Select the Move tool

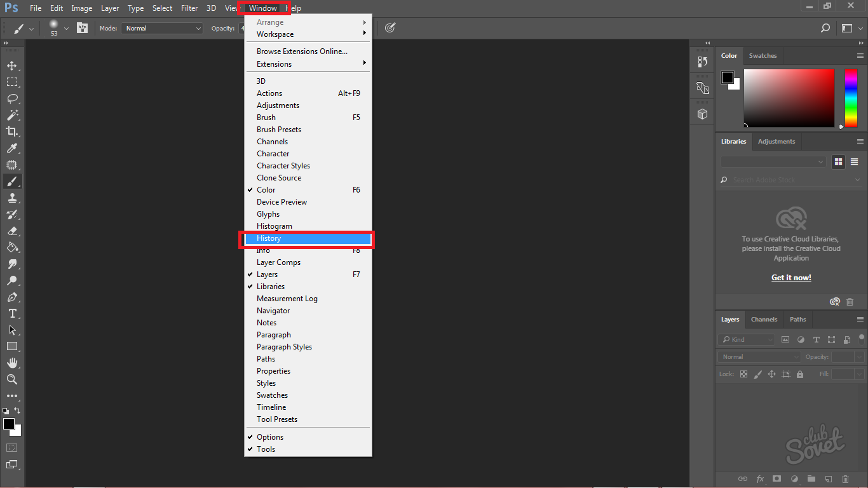pyautogui.click(x=12, y=66)
